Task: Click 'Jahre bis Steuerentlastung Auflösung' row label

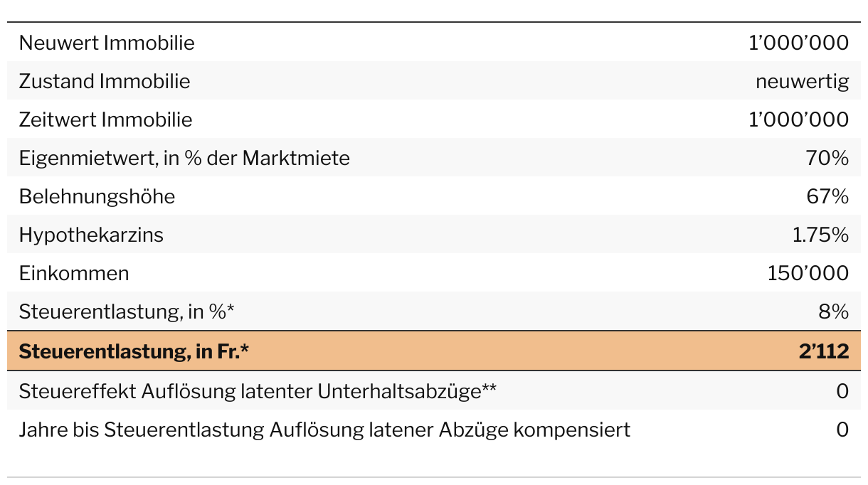Action: pyautogui.click(x=324, y=430)
